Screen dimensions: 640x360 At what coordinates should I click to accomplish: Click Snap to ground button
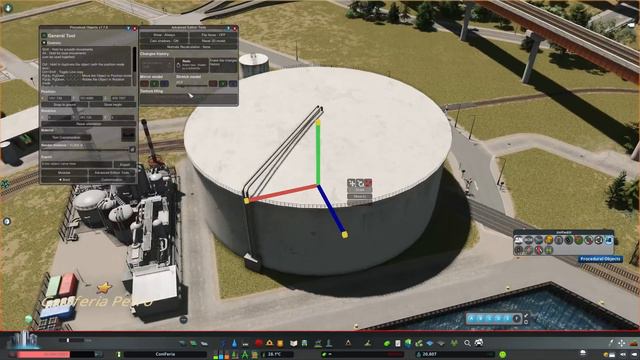pos(65,104)
